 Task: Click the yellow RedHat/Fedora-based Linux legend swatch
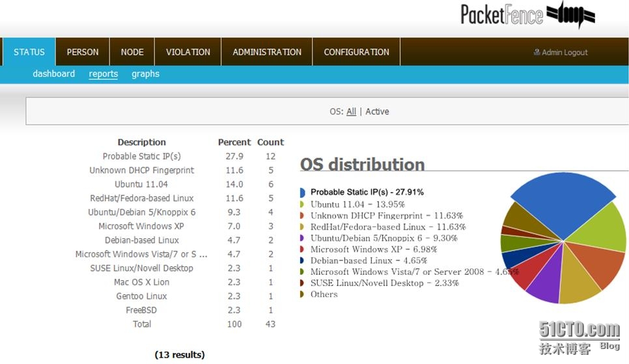(x=301, y=227)
